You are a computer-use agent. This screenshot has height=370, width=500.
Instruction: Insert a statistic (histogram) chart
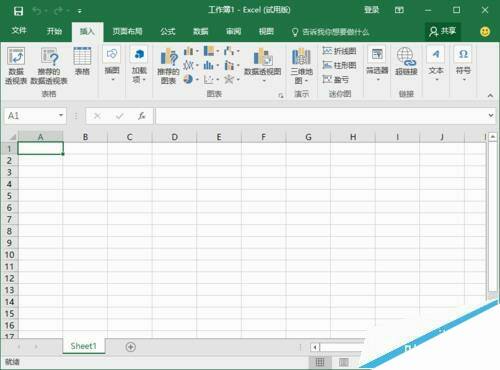pyautogui.click(x=211, y=65)
